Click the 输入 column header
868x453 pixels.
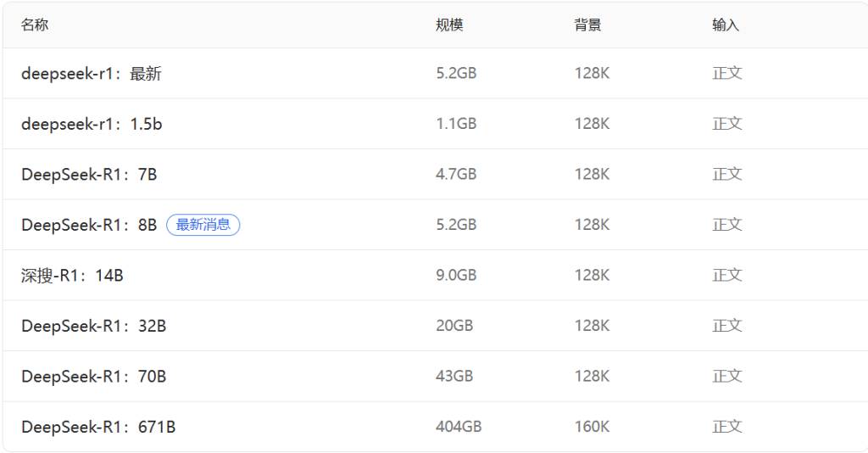tap(726, 25)
